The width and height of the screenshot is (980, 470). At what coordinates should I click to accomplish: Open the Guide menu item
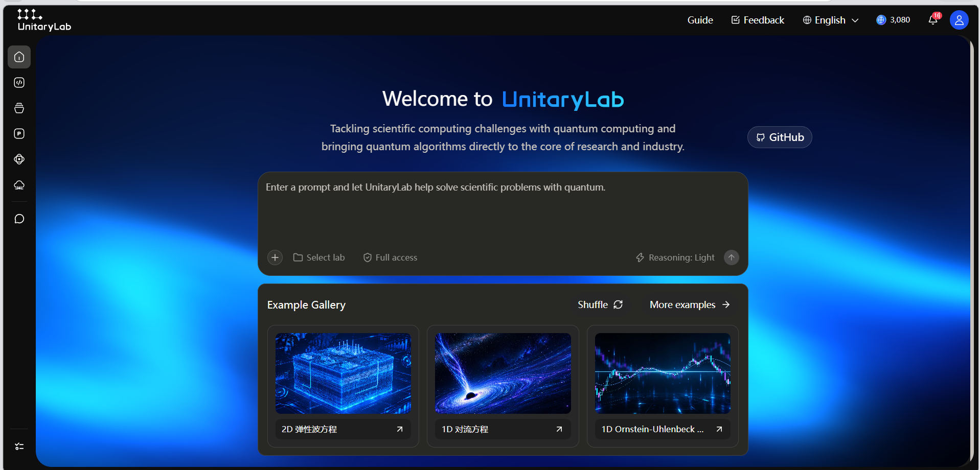700,20
